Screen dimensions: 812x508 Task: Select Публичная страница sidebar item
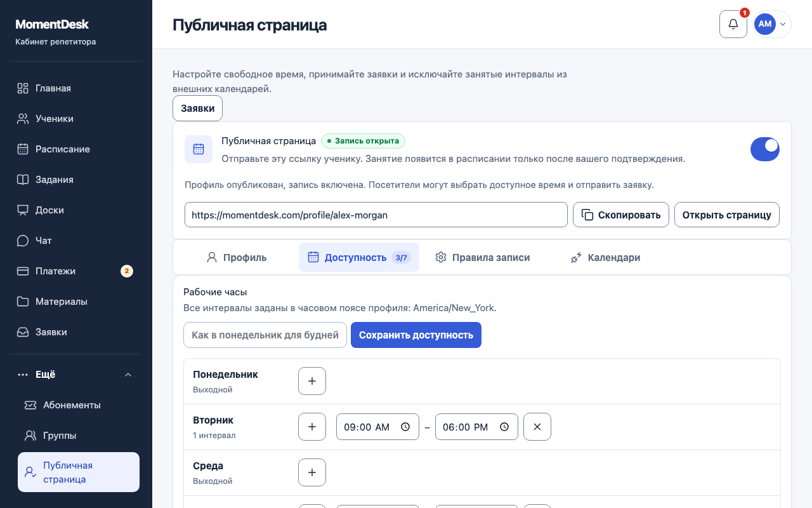[79, 472]
